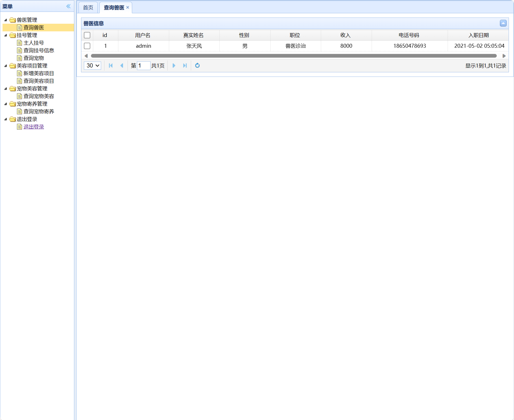The image size is (514, 420).
Task: Collapse the 兽医信息 panel
Action: point(503,23)
